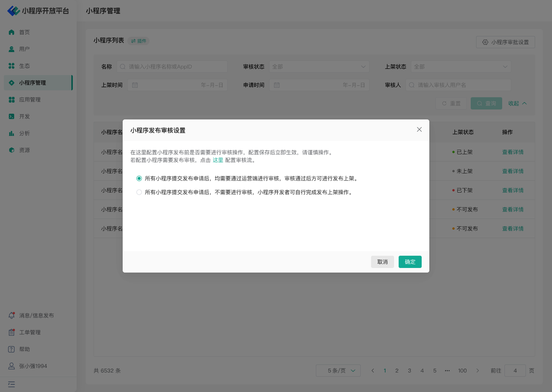Click the 用户 person icon in the sidebar
The height and width of the screenshot is (392, 552).
(x=12, y=49)
